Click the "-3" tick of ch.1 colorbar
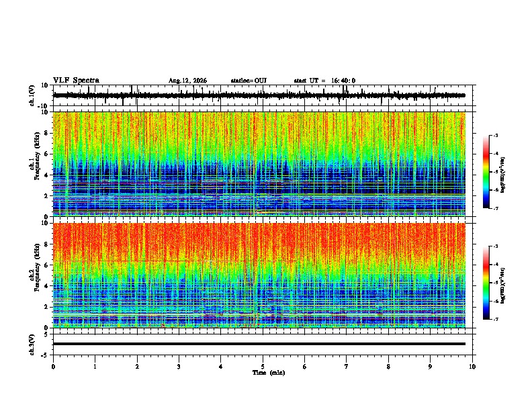Image resolution: width=532 pixels, height=411 pixels. [495, 136]
